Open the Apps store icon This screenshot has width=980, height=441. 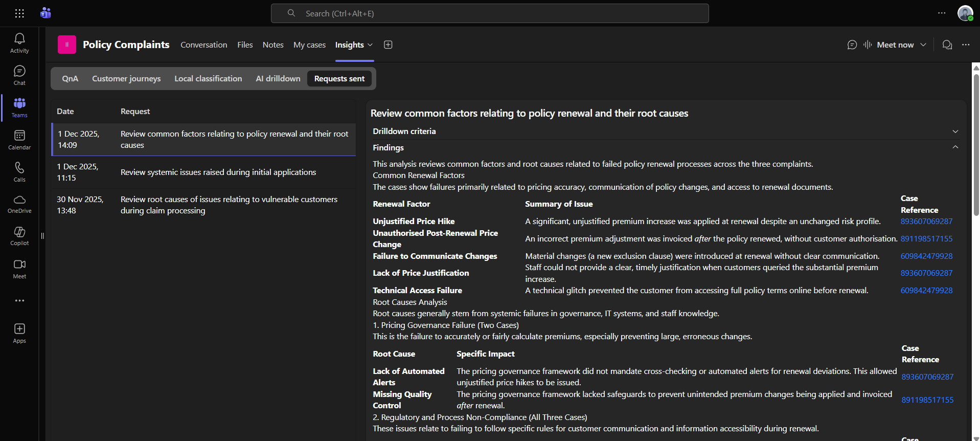click(19, 333)
